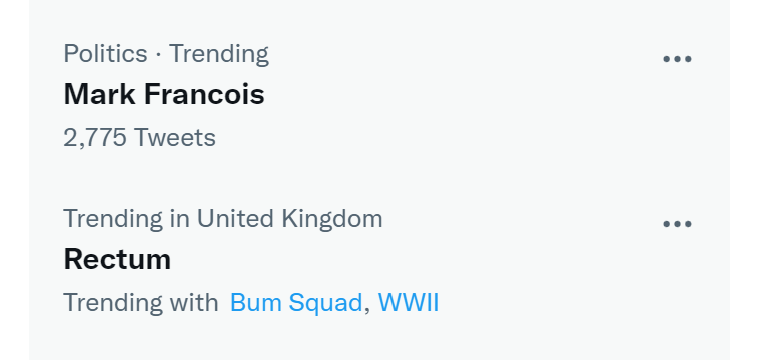Open more options for Mark Francois trend
This screenshot has width=780, height=360.
coord(677,59)
